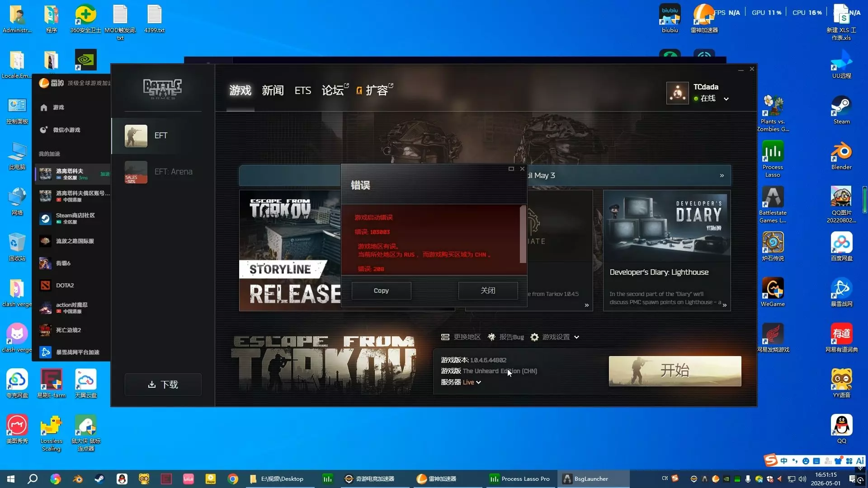Open Process Lasso desktop icon
This screenshot has width=868, height=488.
(x=773, y=159)
